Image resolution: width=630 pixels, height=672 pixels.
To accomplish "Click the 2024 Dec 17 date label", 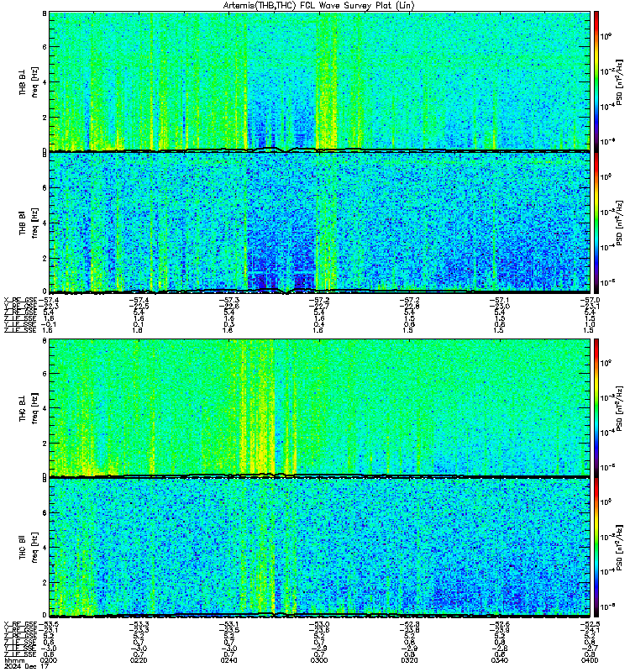I will tap(26, 666).
